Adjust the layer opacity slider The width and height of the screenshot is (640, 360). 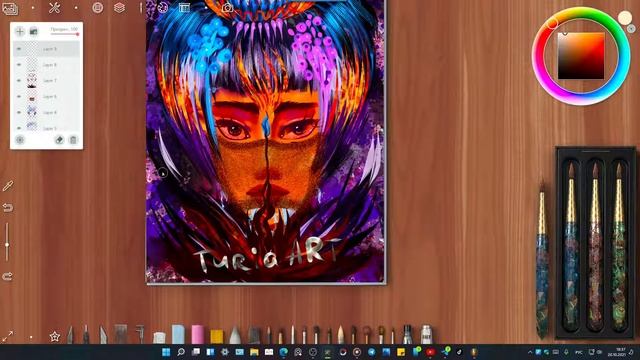coord(64,34)
